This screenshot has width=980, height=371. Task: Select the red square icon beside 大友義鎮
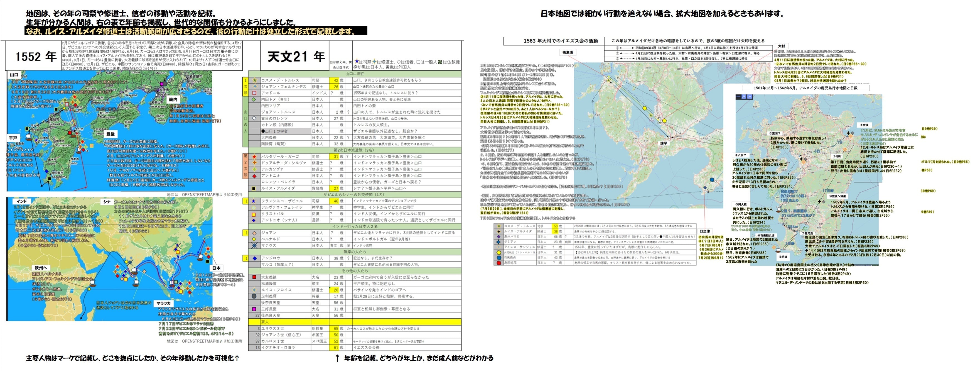pyautogui.click(x=254, y=277)
